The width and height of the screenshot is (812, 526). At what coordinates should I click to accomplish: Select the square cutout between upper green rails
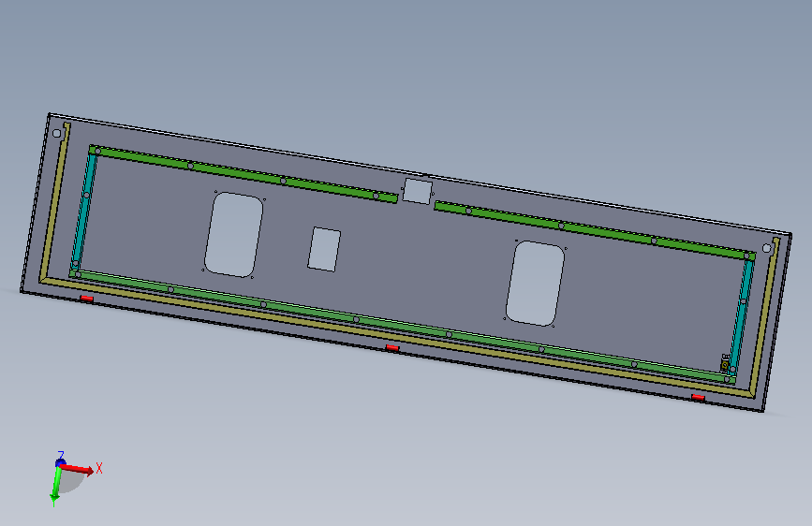pyautogui.click(x=418, y=191)
